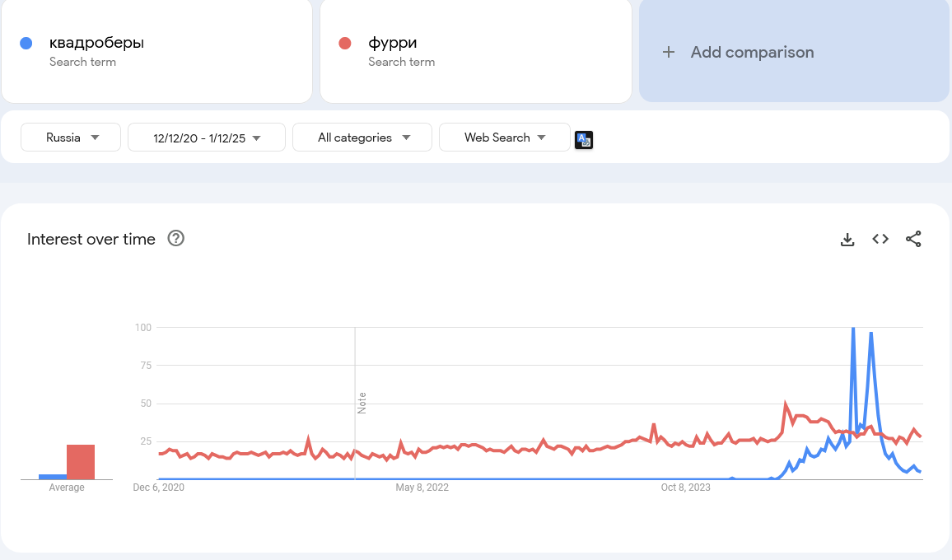Viewport: 952px width, 560px height.
Task: Click the 75 value on the y-axis
Action: (x=146, y=365)
